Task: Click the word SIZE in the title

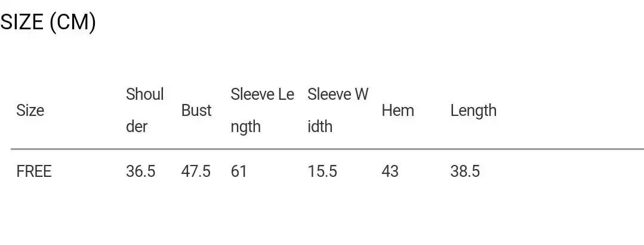Action: pyautogui.click(x=21, y=23)
